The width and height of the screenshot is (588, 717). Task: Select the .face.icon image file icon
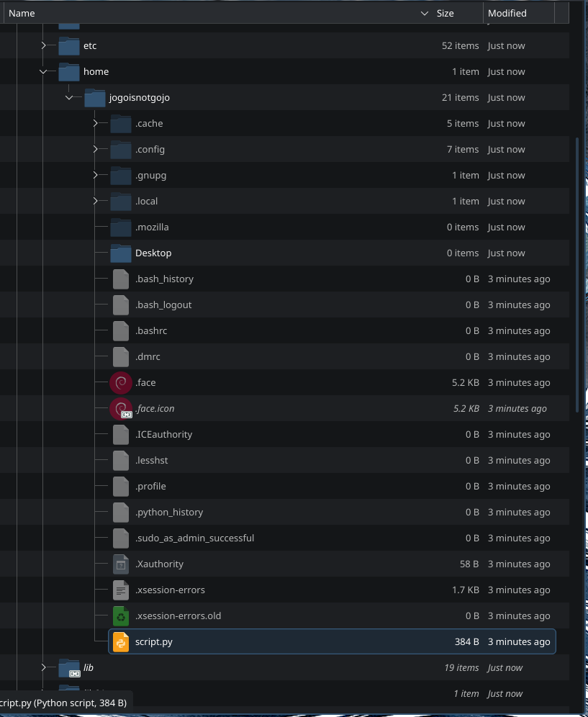120,408
